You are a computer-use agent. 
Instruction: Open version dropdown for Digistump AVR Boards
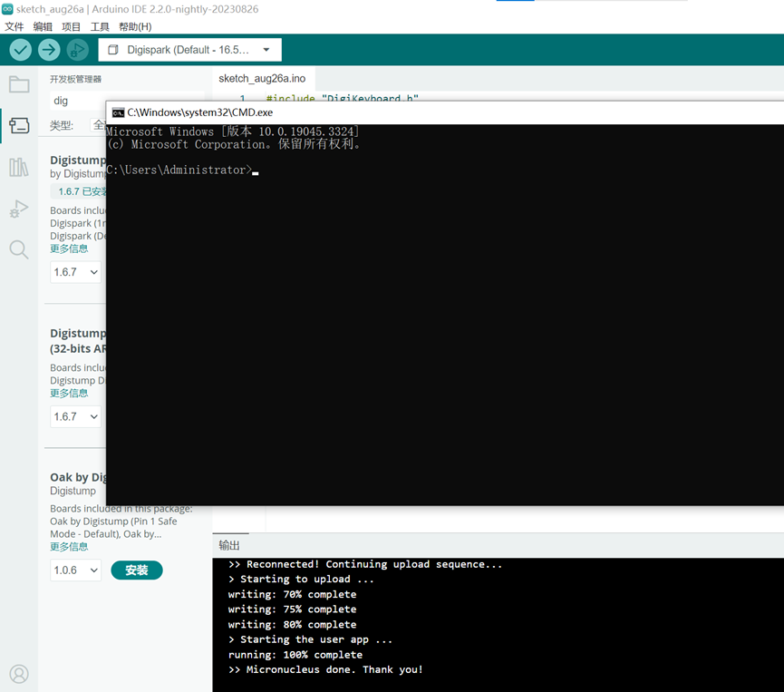coord(75,272)
